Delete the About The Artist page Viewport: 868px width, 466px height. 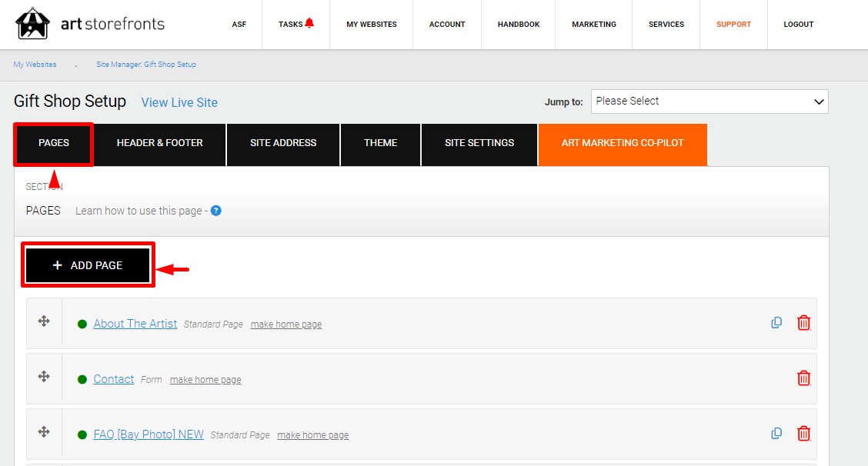click(803, 323)
